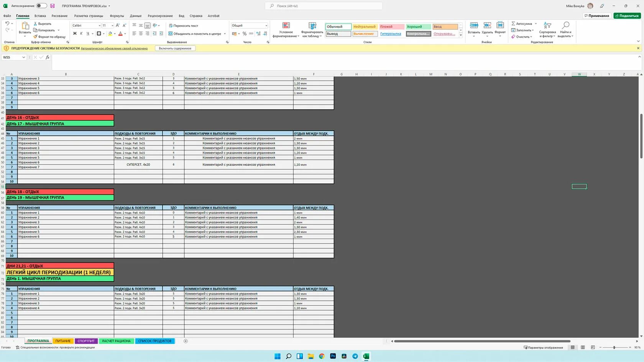Open the font size dropdown showing 11
644x362 pixels.
(x=112, y=26)
